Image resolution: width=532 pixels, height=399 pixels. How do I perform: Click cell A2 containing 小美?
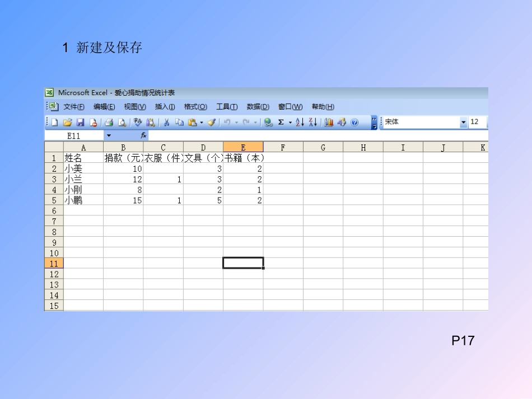pos(83,168)
